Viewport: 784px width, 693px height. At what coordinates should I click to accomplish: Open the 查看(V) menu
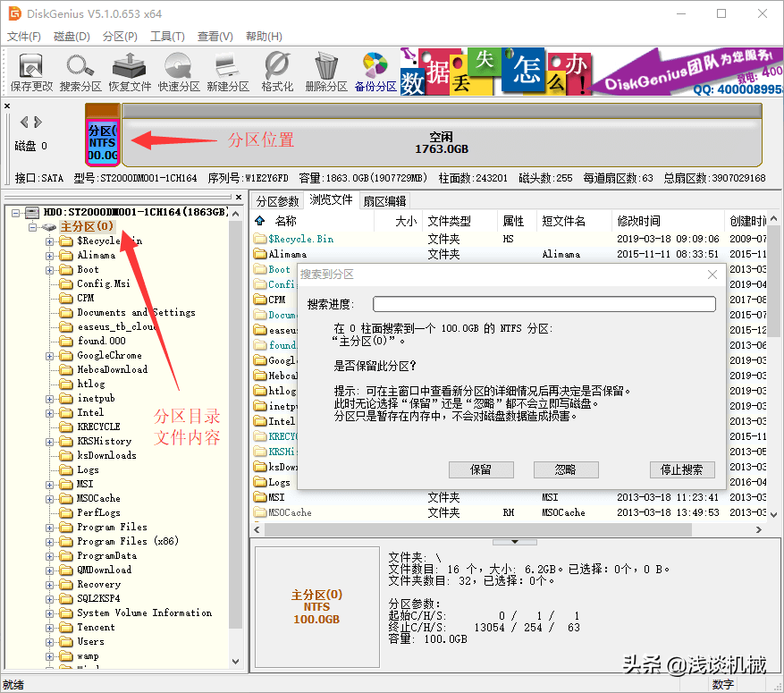point(215,37)
